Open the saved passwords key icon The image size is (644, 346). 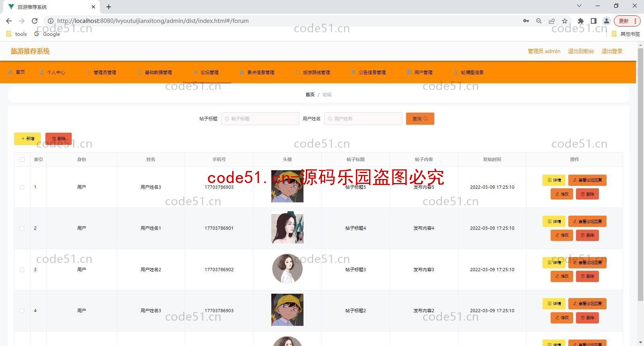pos(526,21)
